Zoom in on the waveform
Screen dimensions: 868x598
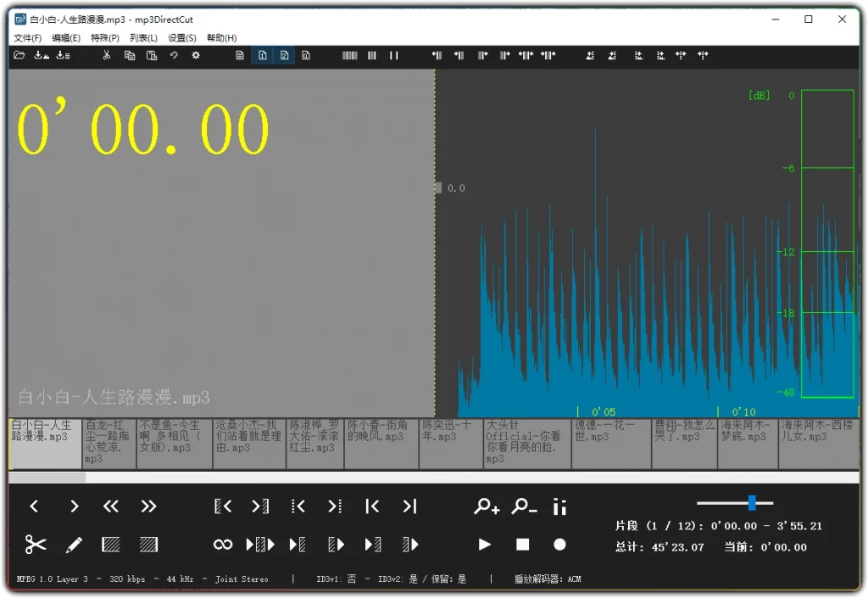486,506
